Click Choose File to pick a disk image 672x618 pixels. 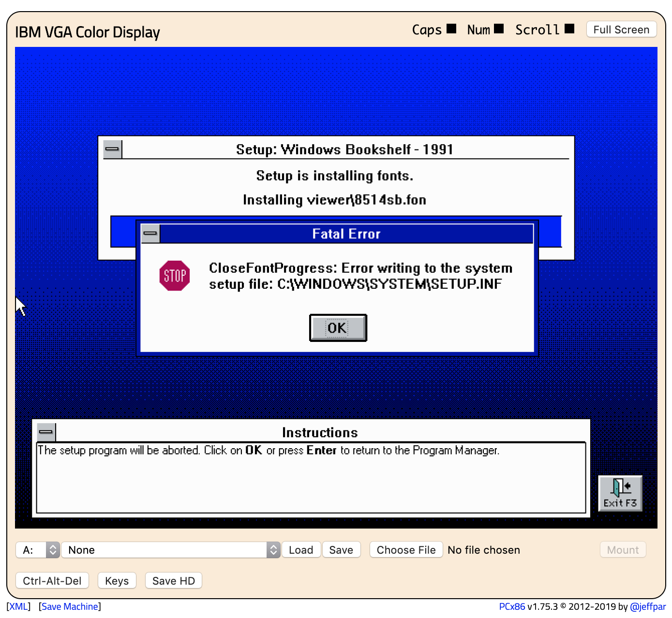[406, 550]
